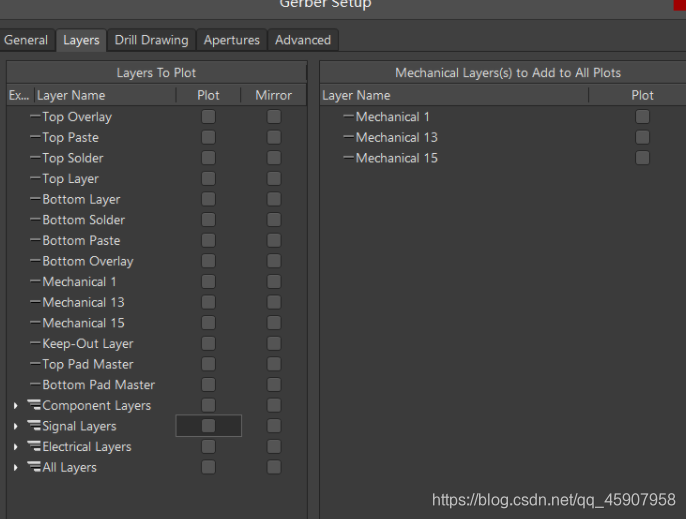Screen dimensions: 686x519
Task: Check Plot for Mechanical 1 in Layers To Plot
Action: tap(208, 281)
